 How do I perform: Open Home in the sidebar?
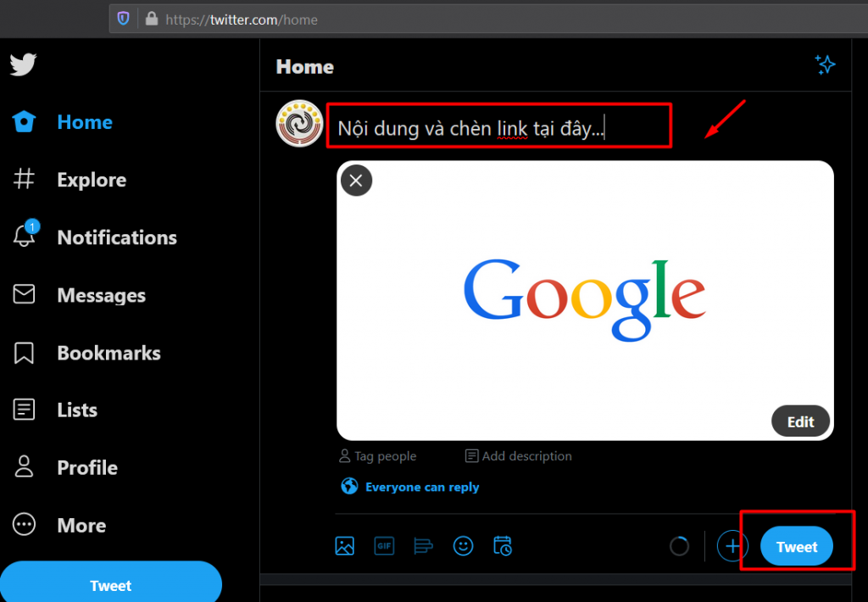[x=63, y=122]
